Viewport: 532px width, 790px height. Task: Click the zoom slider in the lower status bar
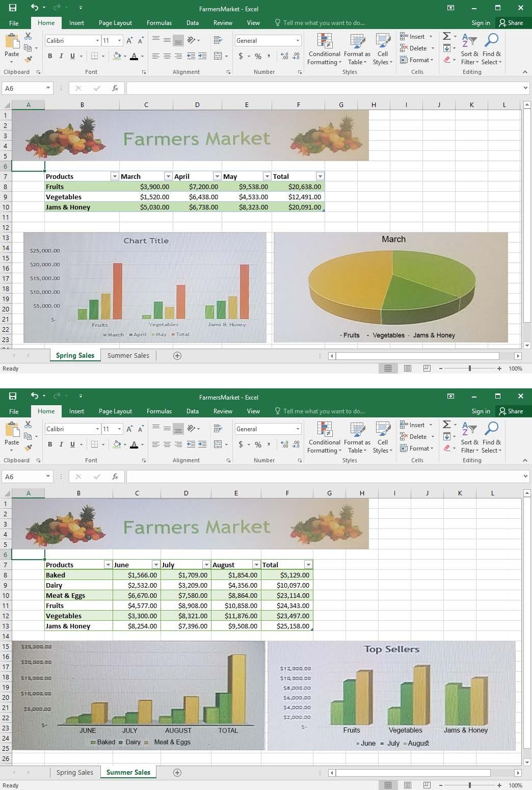469,785
